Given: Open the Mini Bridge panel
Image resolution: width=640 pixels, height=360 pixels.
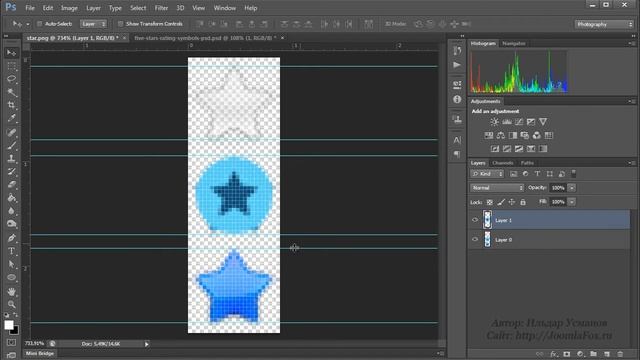Looking at the screenshot, I should [40, 353].
